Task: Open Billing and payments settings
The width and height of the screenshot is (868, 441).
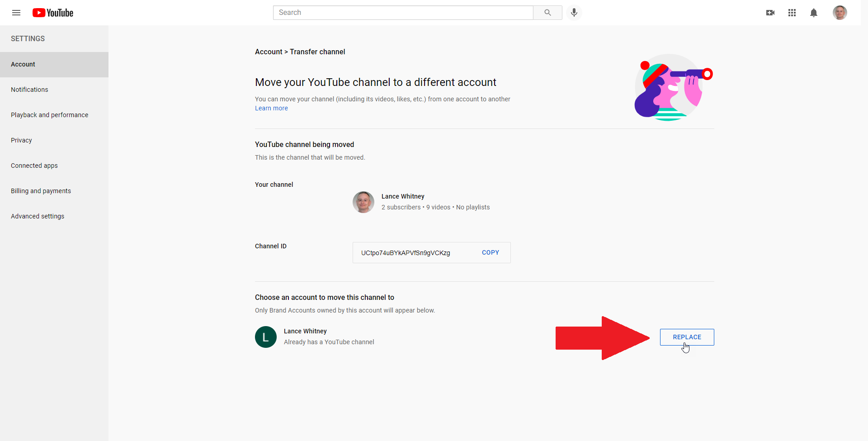Action: point(54,191)
